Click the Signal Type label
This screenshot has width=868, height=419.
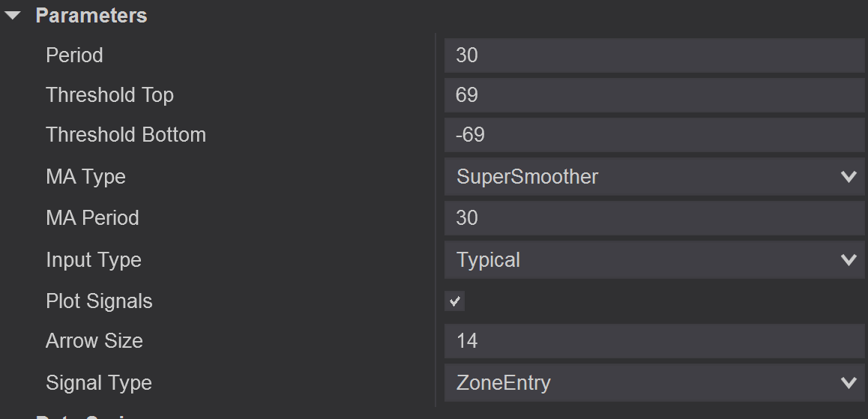[x=99, y=383]
